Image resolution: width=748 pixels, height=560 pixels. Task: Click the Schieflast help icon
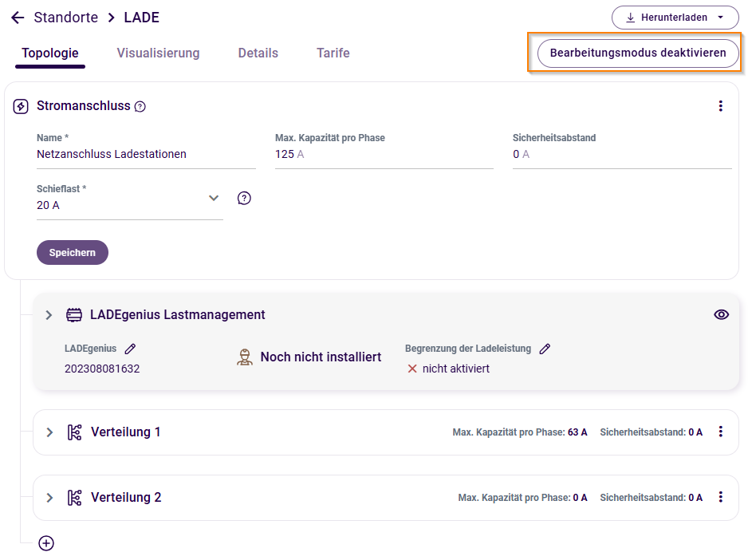245,198
